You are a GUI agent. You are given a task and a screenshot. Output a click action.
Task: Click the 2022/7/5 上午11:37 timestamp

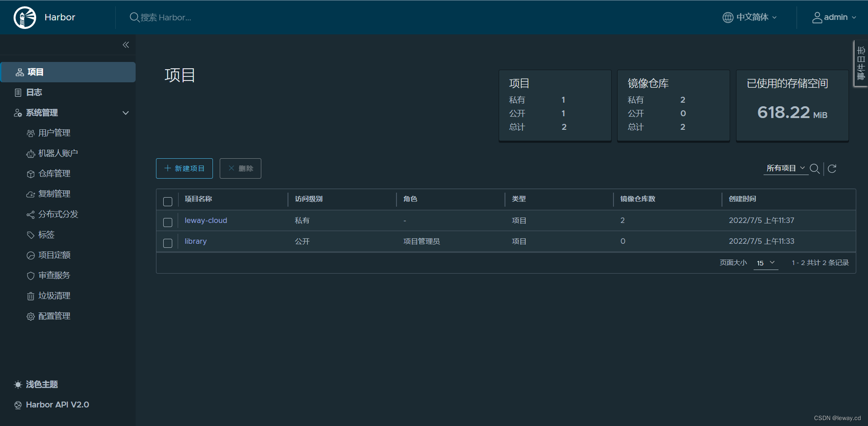(x=761, y=221)
